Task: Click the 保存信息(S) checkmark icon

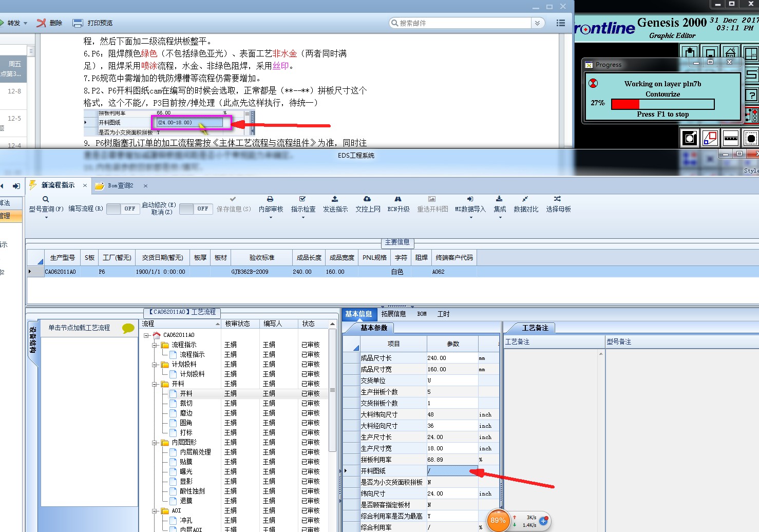Action: click(x=233, y=199)
